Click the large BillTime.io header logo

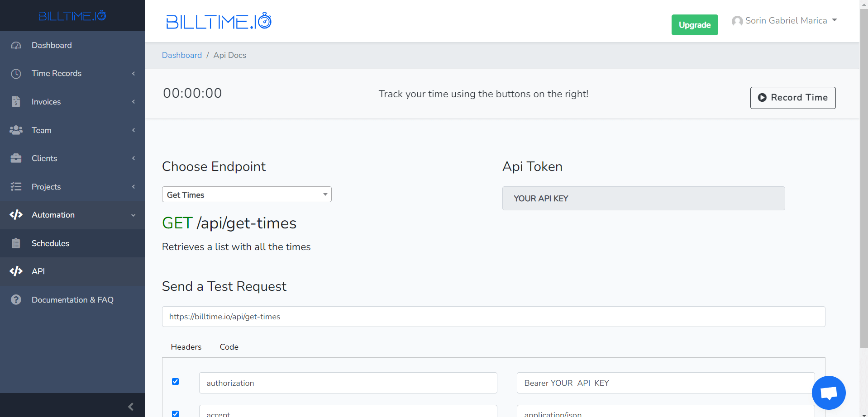coord(219,21)
